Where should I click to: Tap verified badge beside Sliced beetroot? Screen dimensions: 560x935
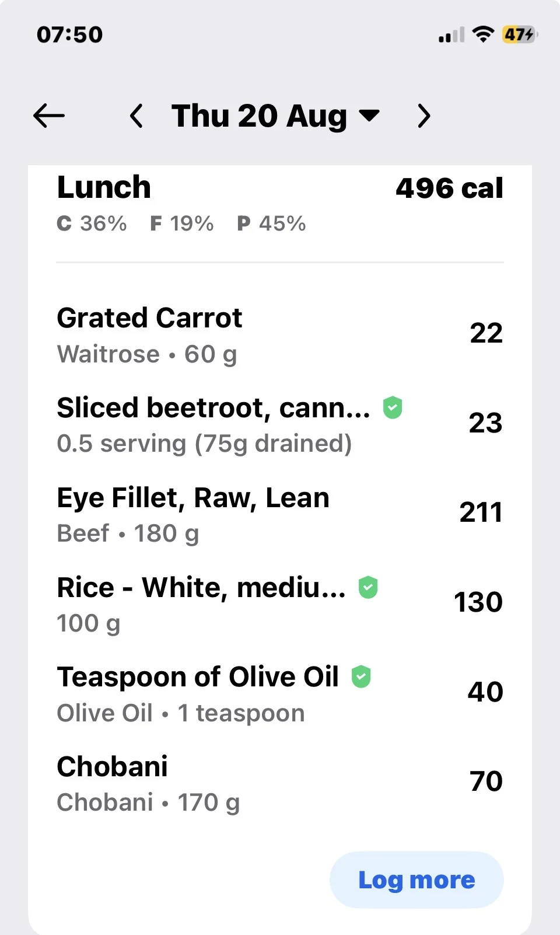(393, 407)
